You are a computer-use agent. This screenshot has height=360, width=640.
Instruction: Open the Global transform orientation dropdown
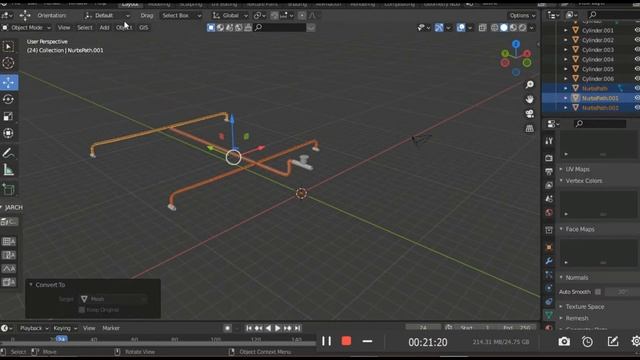click(x=230, y=16)
